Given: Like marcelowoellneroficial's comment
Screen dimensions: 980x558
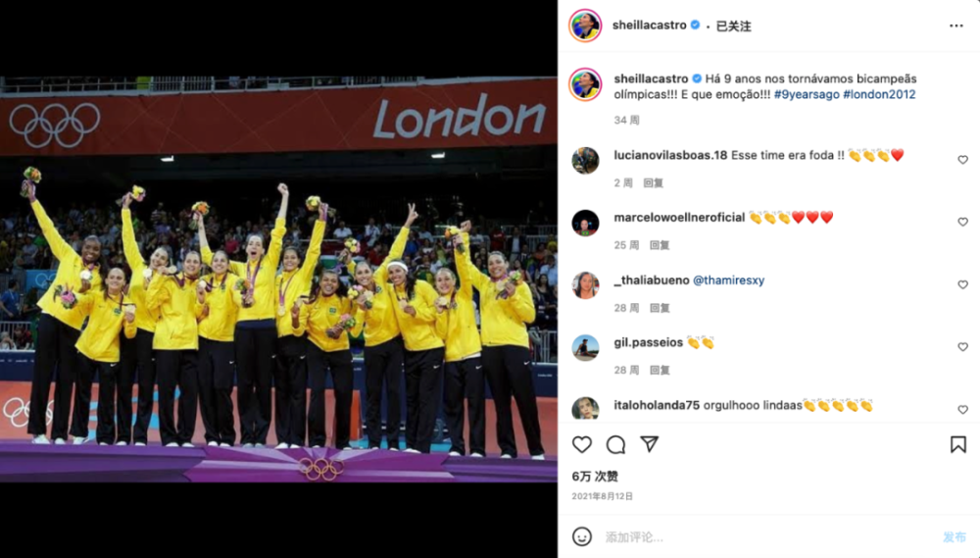Looking at the screenshot, I should point(962,222).
